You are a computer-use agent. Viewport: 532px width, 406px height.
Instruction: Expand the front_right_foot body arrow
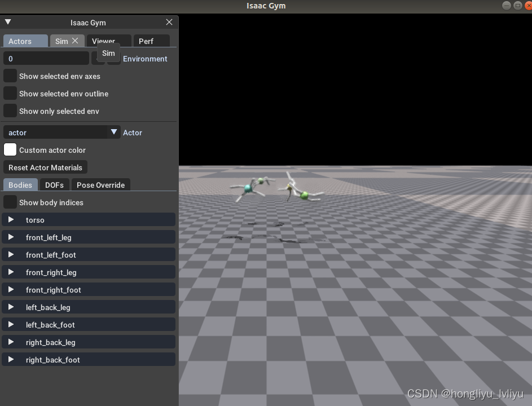click(11, 290)
